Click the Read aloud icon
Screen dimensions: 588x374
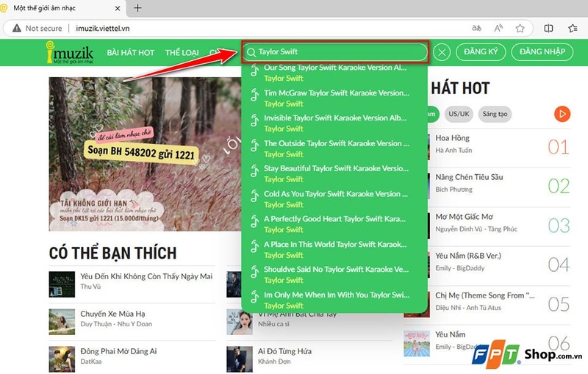[x=498, y=28]
